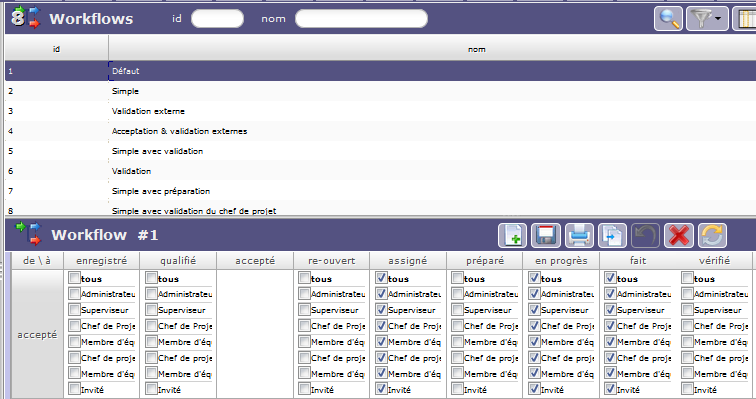Viewport: 756px width, 399px height.
Task: Select the Simple avec préparation row
Action: [x=380, y=191]
